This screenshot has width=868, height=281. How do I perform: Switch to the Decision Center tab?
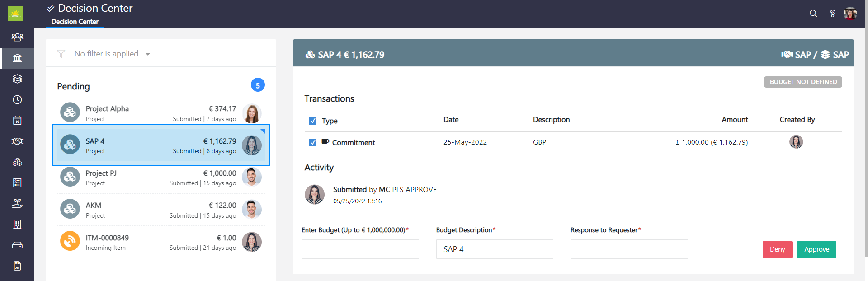(75, 22)
